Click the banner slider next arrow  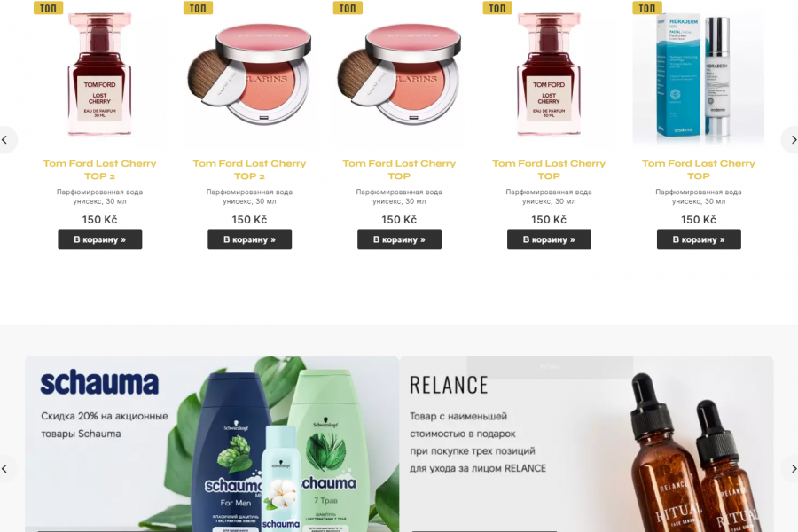(792, 468)
